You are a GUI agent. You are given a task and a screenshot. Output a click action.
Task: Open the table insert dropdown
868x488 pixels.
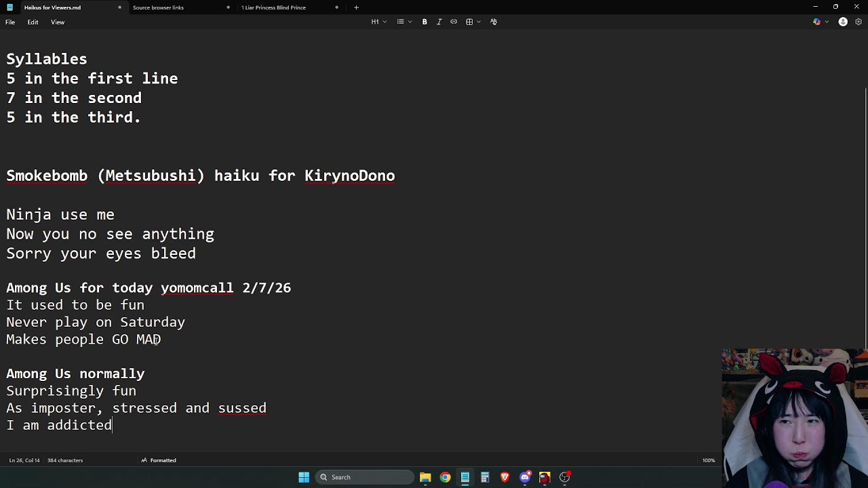pos(473,22)
